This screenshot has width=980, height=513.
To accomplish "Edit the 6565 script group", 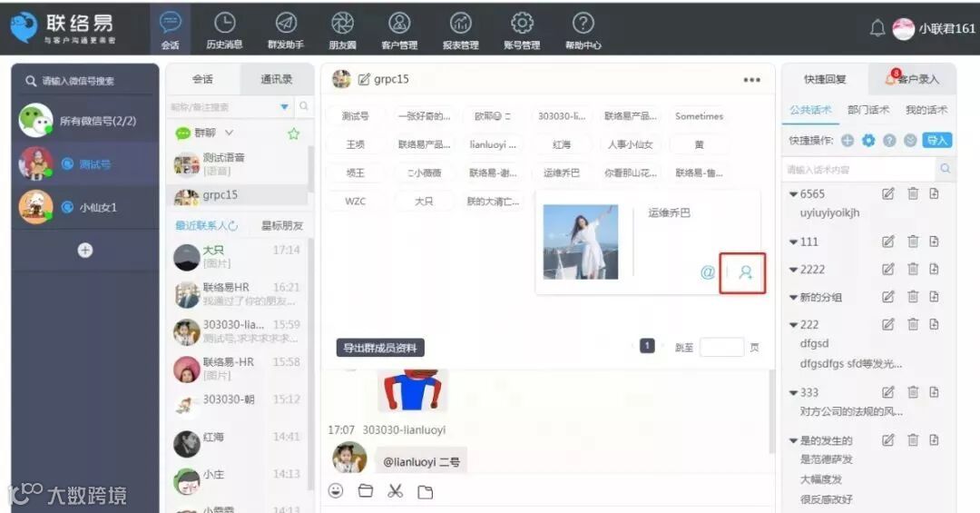I will pos(888,193).
